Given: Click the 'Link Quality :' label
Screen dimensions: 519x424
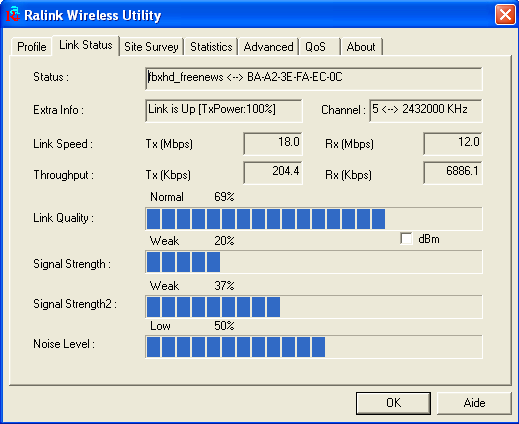Looking at the screenshot, I should 63,218.
